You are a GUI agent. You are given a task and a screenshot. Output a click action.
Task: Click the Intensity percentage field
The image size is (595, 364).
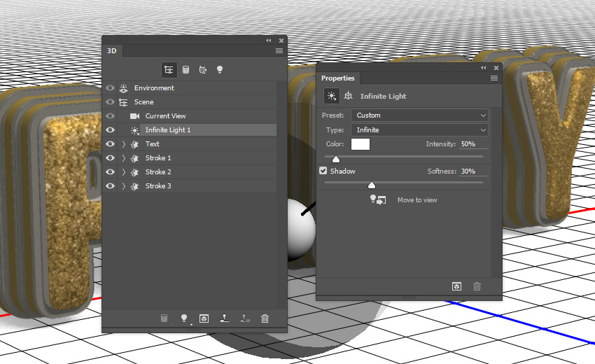(x=468, y=144)
